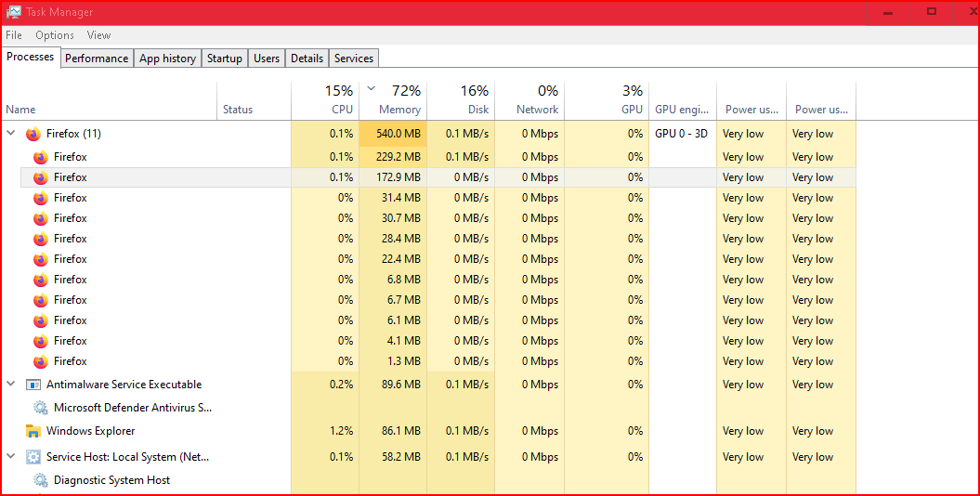The height and width of the screenshot is (496, 980).
Task: Click Firefox icon in the 30.7 MB row
Action: 41,218
